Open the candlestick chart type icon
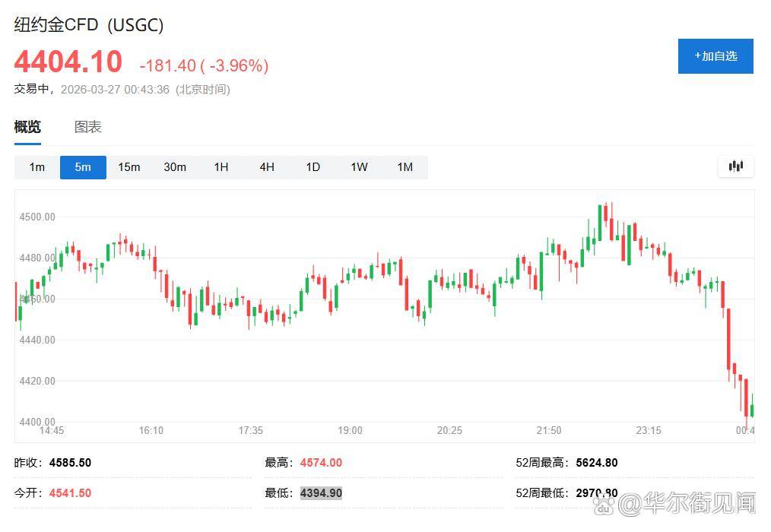This screenshot has height=532, width=771. [735, 166]
